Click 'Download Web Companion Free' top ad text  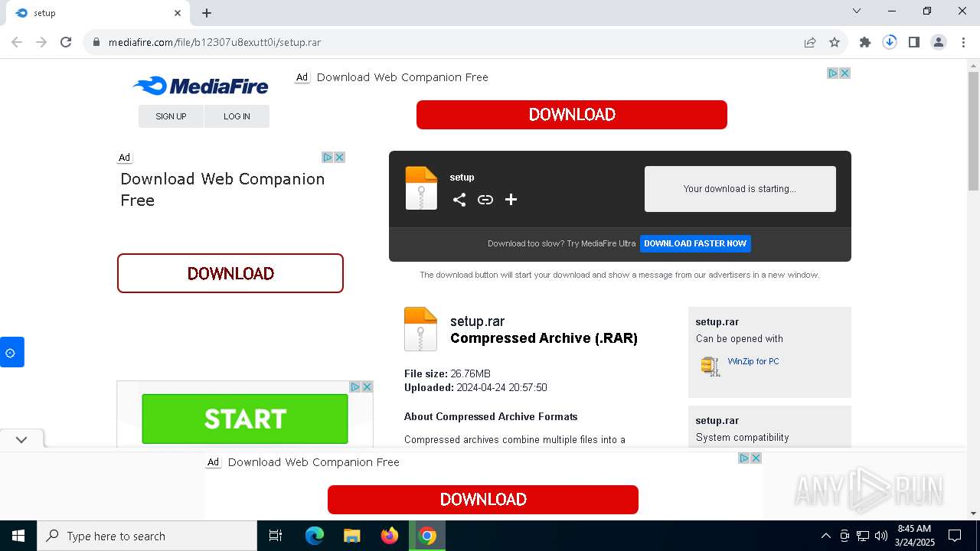[x=403, y=77]
